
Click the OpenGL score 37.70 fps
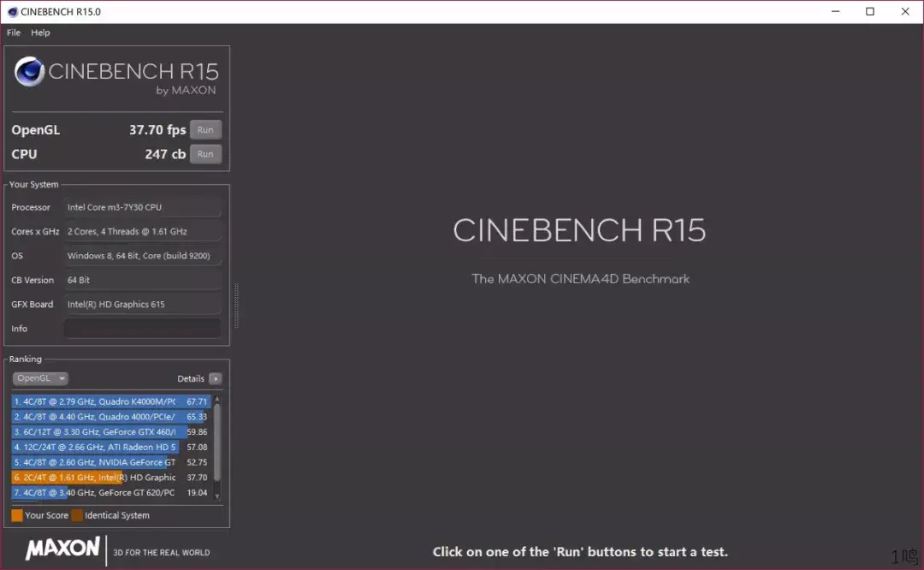157,130
